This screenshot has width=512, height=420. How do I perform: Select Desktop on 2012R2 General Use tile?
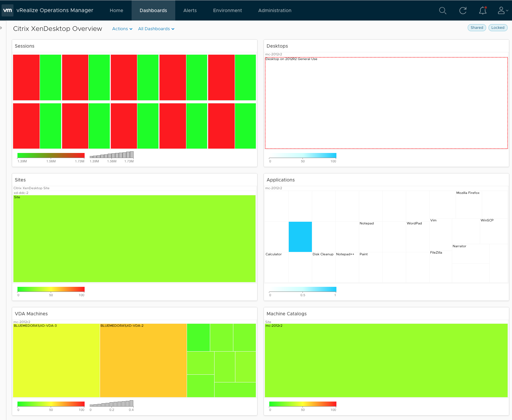[x=386, y=103]
